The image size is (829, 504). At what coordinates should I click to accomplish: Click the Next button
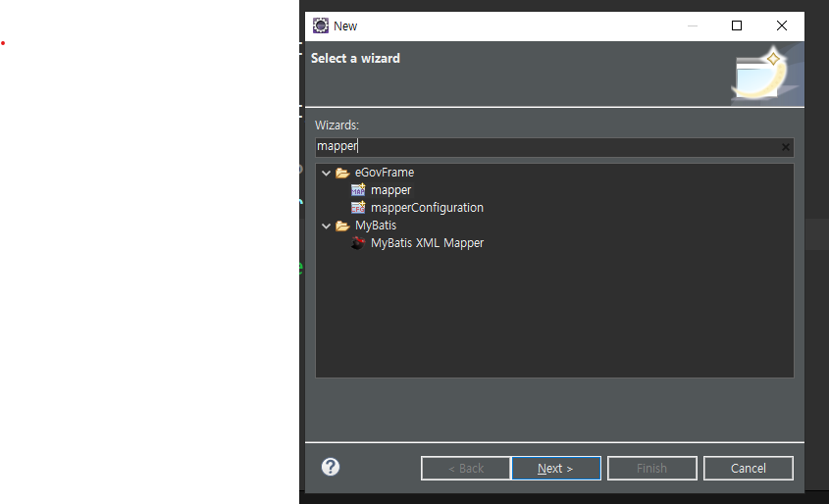[x=556, y=468]
